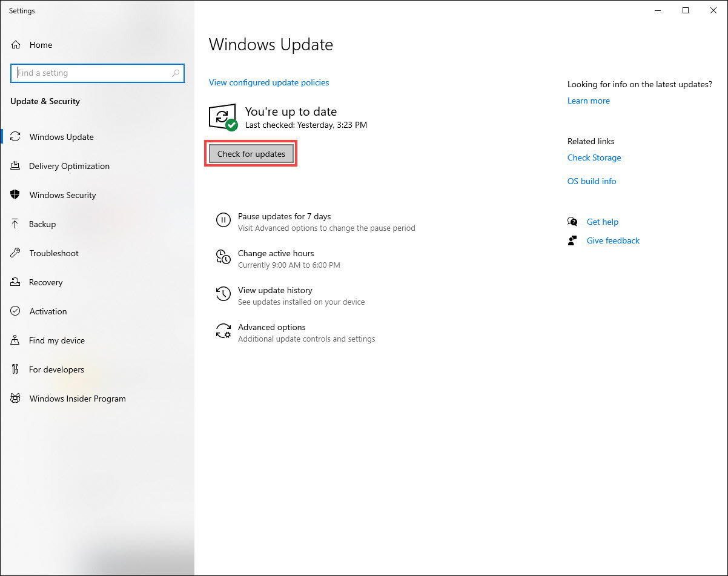Viewport: 728px width, 576px height.
Task: Select Find my device label
Action: coord(57,340)
